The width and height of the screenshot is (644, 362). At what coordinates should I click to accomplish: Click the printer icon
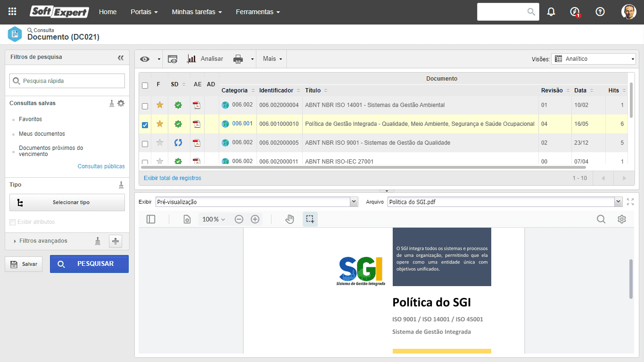[x=238, y=59]
